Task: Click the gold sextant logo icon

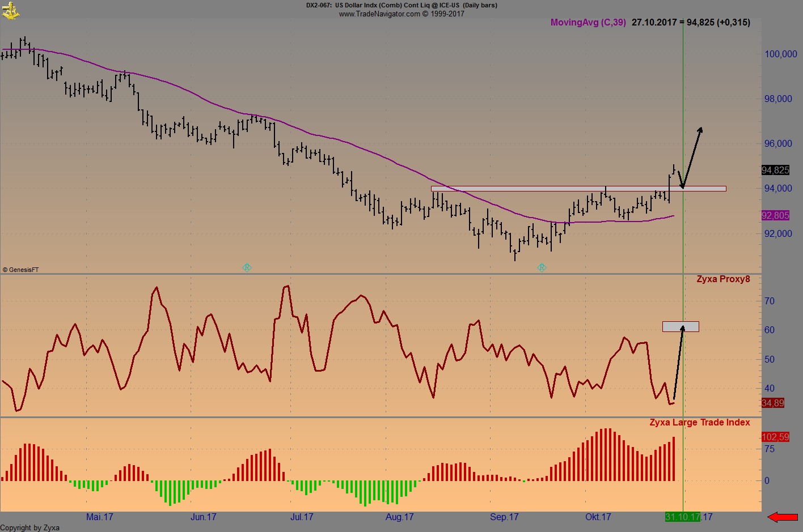Action: 10,10
